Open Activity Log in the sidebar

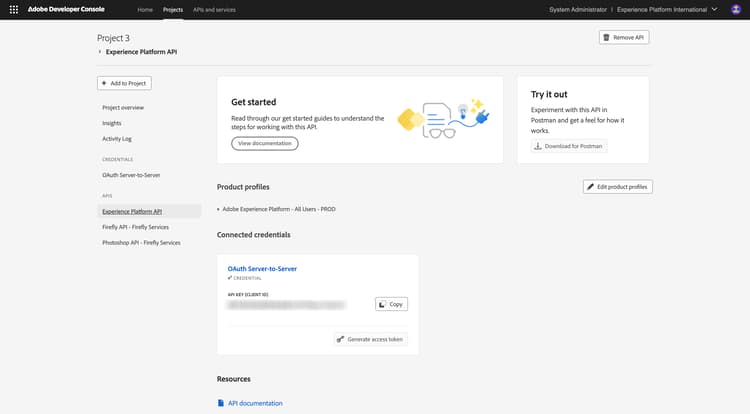tap(117, 139)
